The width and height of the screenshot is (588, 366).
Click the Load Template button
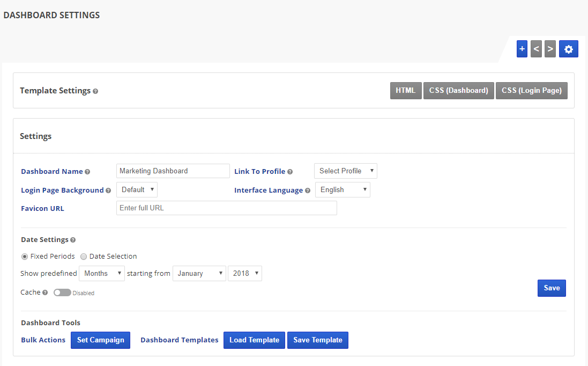coord(254,340)
